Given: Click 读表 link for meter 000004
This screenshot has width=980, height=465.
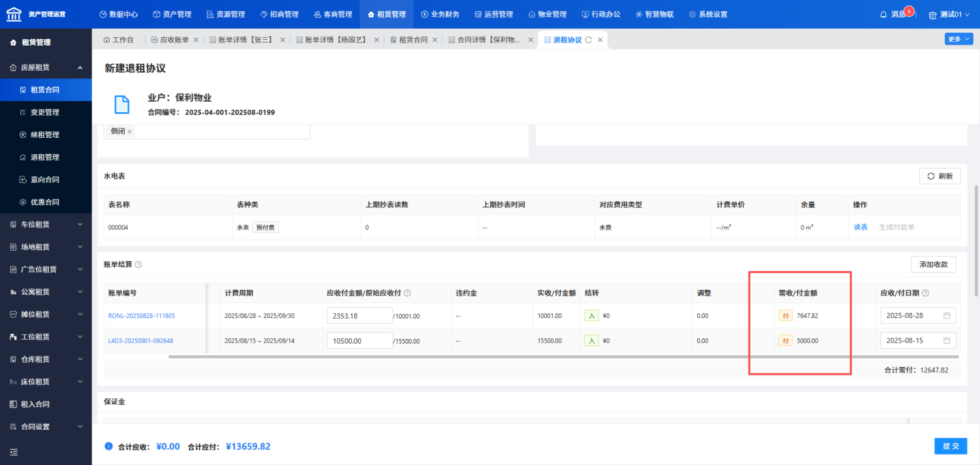Looking at the screenshot, I should (x=860, y=227).
